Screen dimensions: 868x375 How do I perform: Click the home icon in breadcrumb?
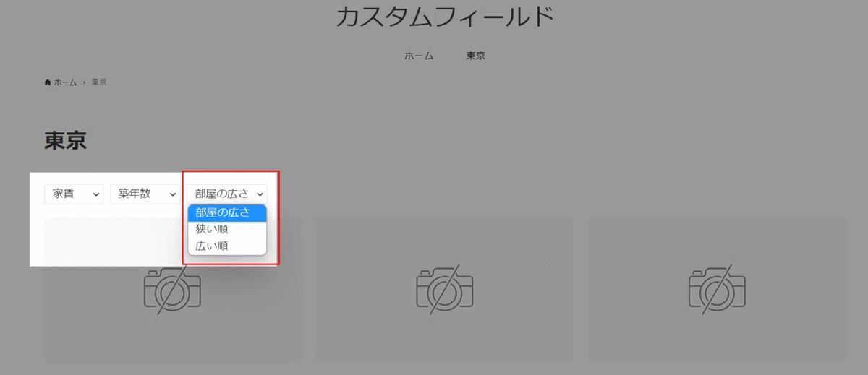tap(48, 82)
